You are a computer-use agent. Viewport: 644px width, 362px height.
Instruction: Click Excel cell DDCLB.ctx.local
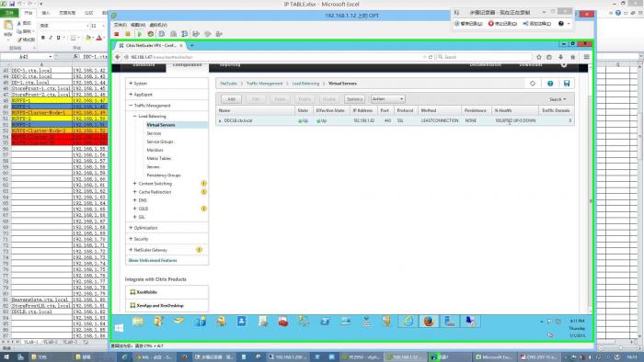41,312
